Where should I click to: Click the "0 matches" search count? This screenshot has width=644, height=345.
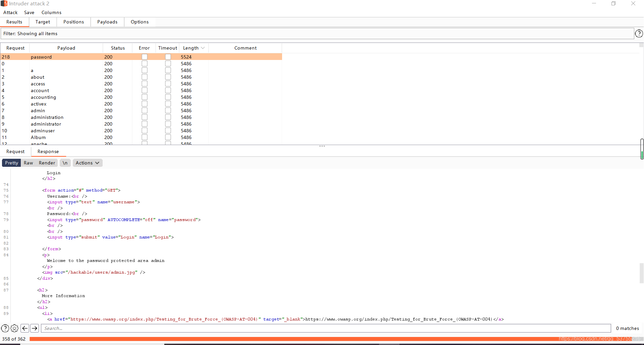(x=627, y=328)
